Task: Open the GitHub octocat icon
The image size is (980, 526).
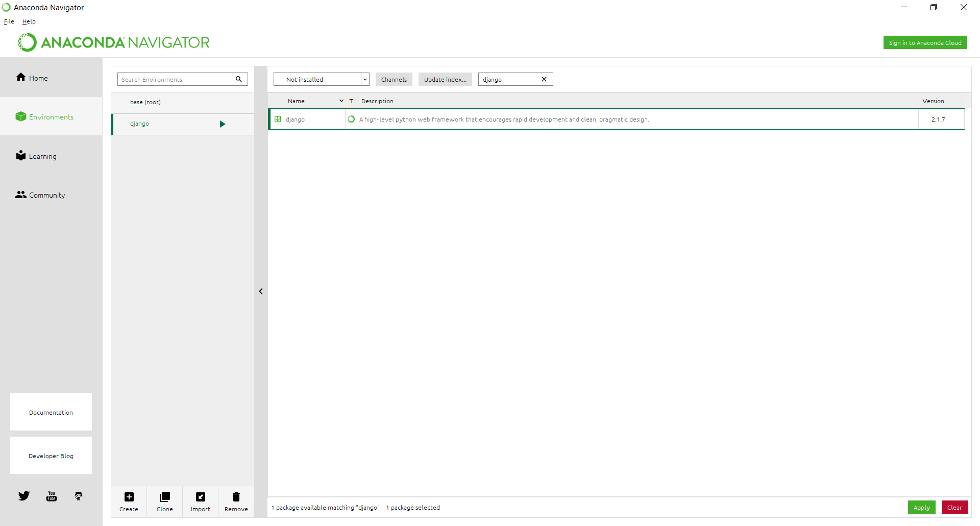Action: click(x=79, y=496)
